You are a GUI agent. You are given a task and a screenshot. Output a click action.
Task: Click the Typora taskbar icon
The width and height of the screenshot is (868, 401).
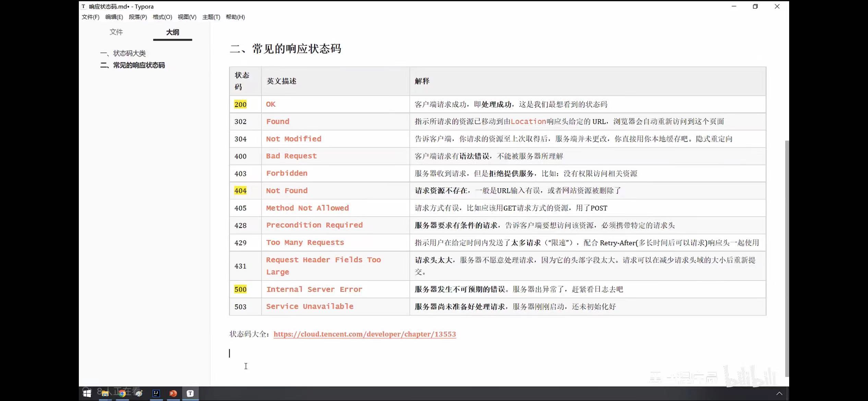(190, 393)
